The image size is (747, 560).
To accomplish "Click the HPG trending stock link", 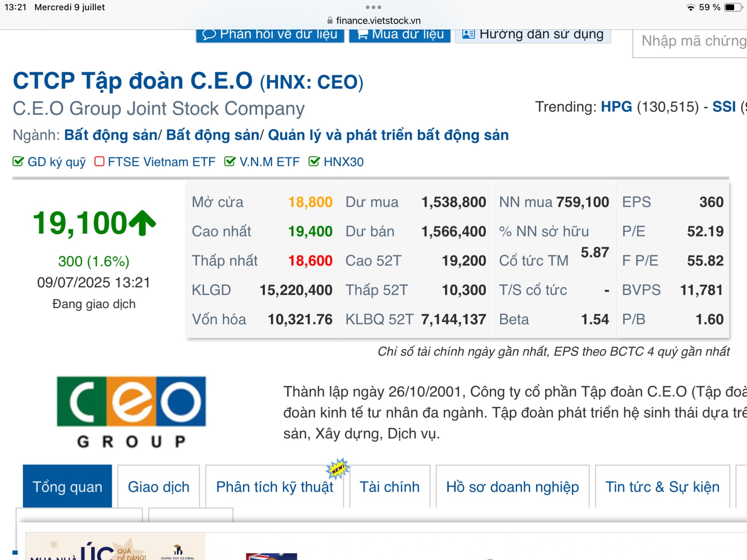I will pyautogui.click(x=616, y=107).
